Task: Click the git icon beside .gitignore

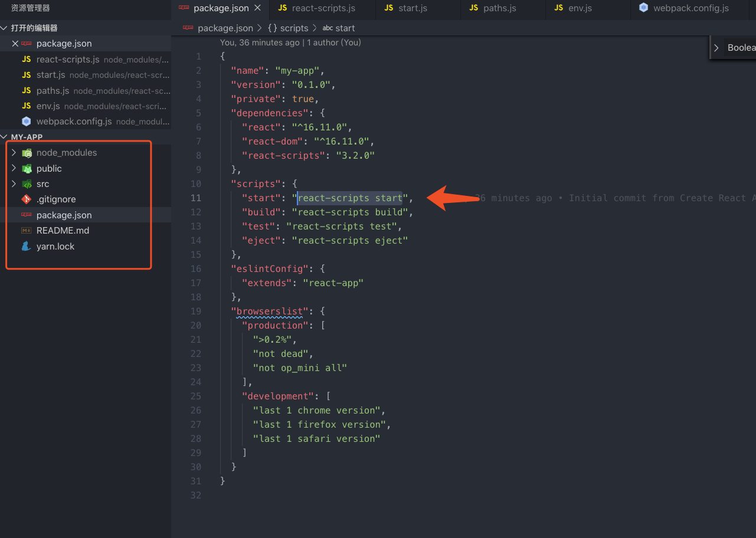Action: coord(26,199)
